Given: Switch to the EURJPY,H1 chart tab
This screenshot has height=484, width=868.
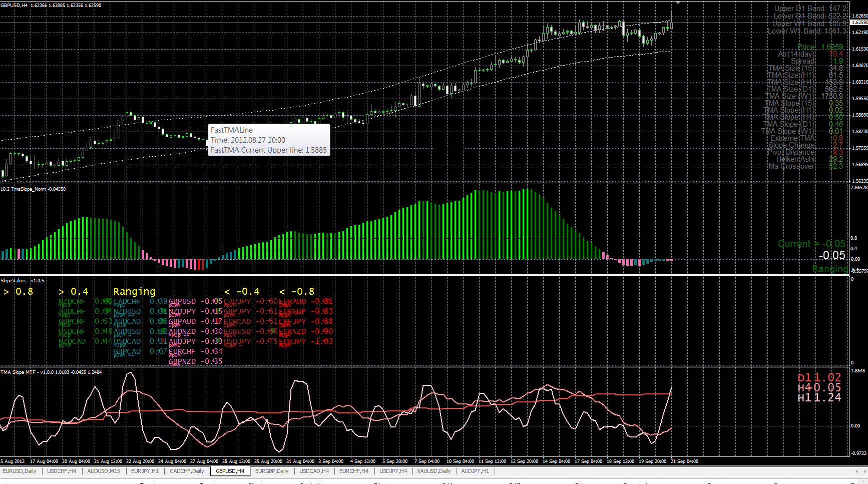Looking at the screenshot, I should [145, 471].
